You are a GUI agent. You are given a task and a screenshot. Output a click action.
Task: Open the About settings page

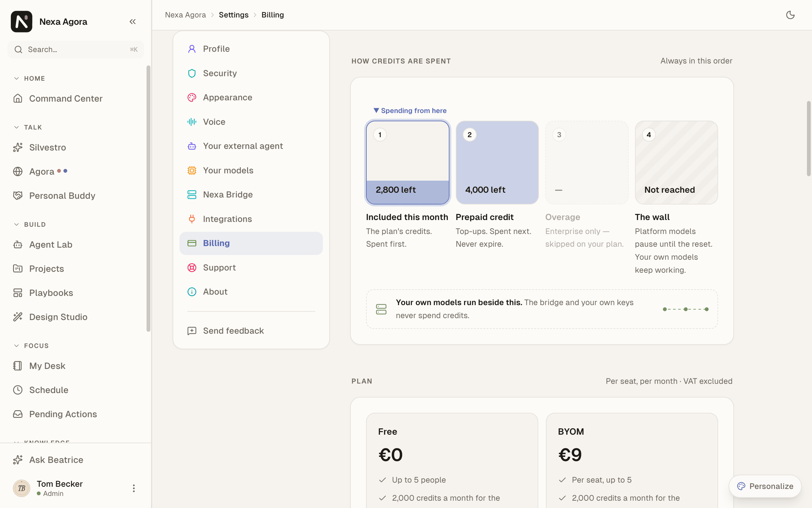[251, 292]
